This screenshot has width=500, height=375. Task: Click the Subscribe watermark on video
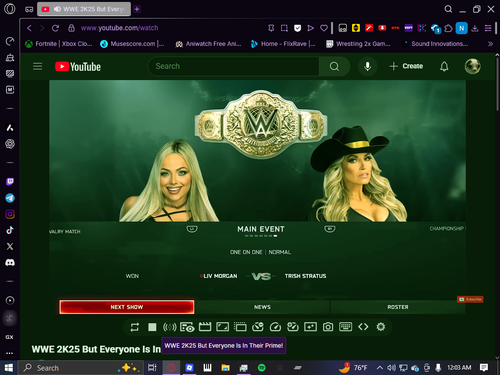[x=470, y=299]
